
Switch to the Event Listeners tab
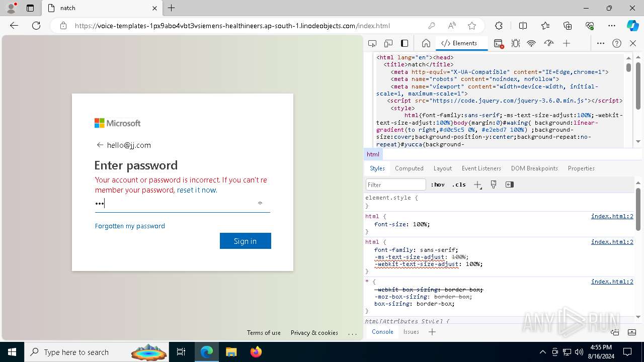[481, 168]
